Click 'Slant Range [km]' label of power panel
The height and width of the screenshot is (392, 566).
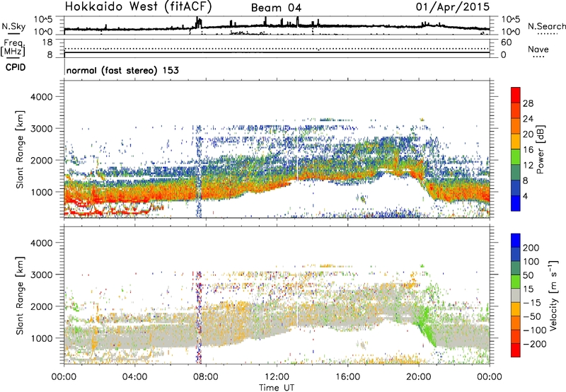pyautogui.click(x=20, y=149)
